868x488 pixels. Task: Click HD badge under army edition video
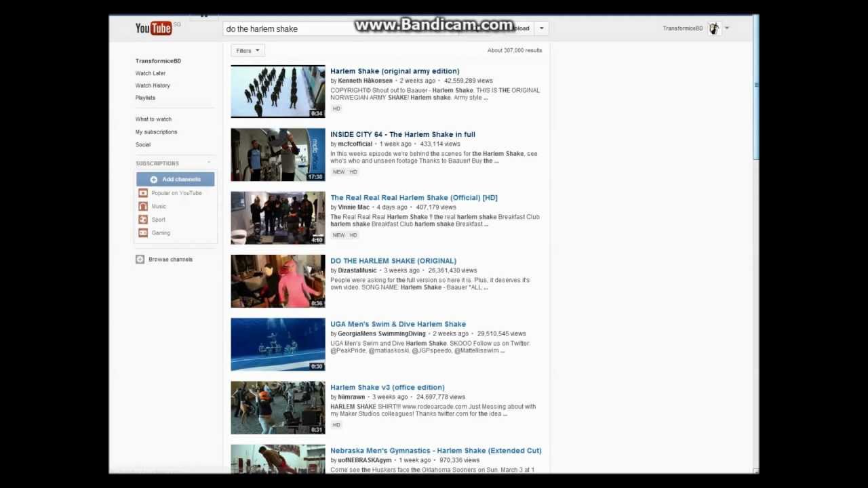(x=336, y=108)
